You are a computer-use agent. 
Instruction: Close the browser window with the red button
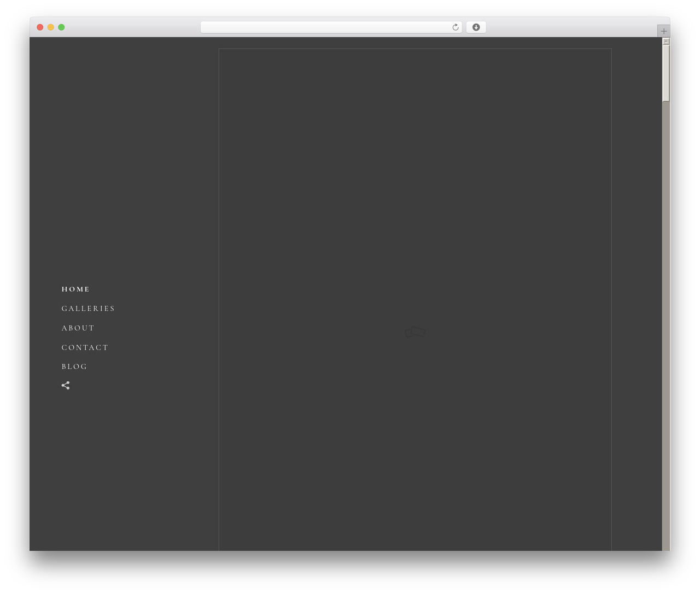[x=40, y=27]
